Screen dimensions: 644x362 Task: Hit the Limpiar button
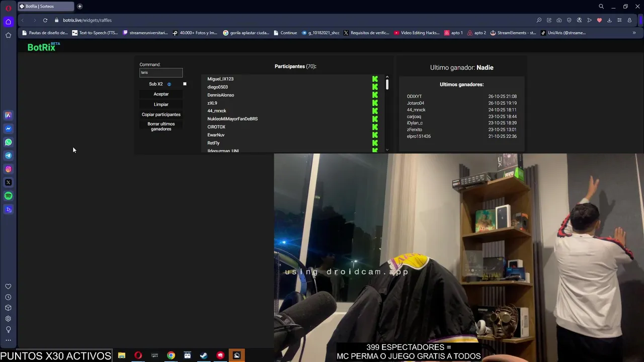(161, 105)
